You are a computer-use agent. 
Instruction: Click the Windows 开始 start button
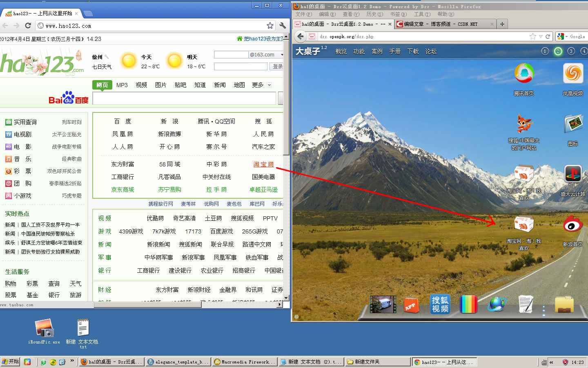[x=10, y=362]
